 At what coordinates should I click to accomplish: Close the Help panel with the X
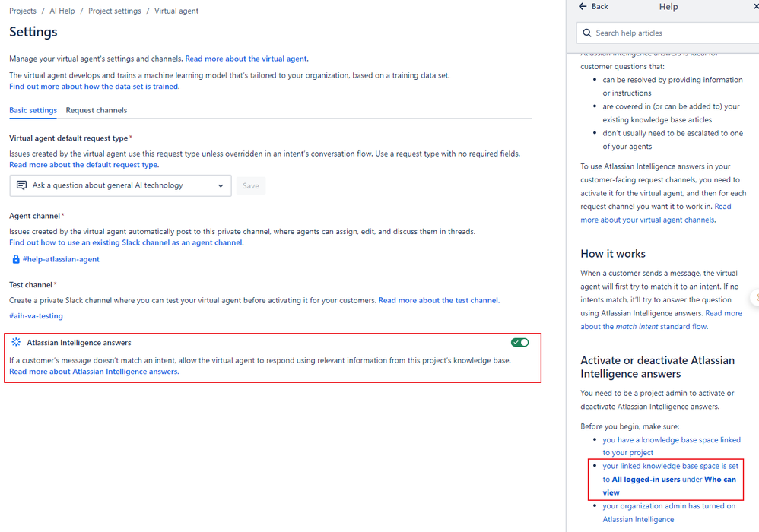pyautogui.click(x=756, y=6)
